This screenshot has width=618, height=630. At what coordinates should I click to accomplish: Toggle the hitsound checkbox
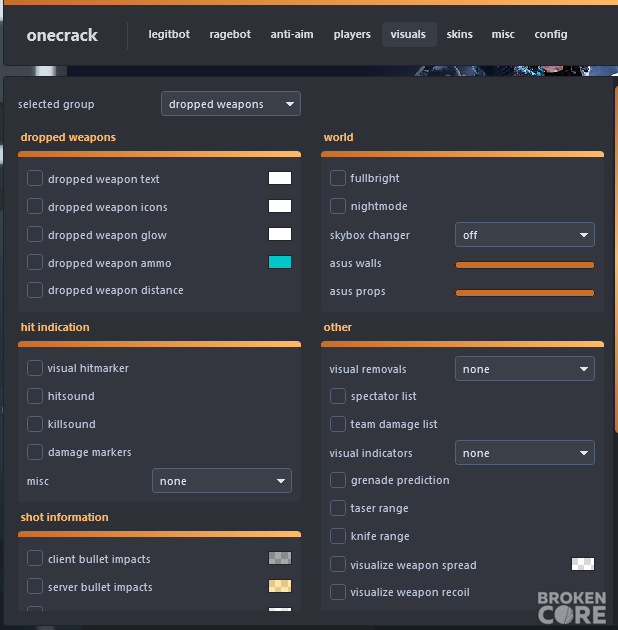pos(35,396)
